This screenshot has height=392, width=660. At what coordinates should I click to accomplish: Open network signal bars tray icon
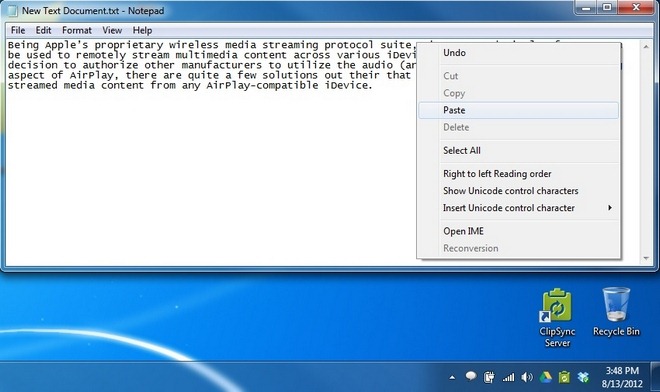[508, 377]
